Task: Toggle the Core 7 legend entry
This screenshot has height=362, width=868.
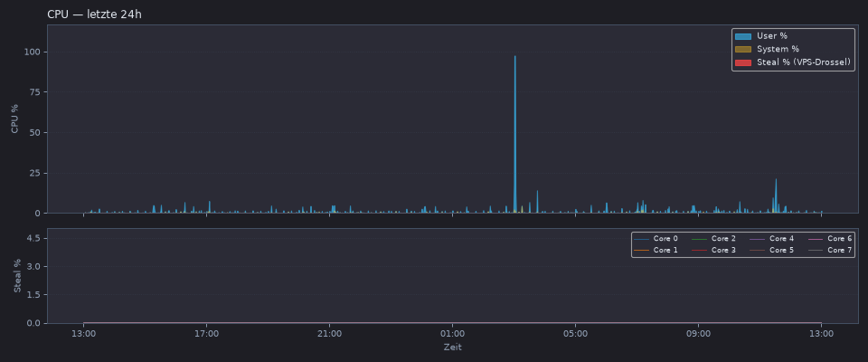Action: point(830,250)
